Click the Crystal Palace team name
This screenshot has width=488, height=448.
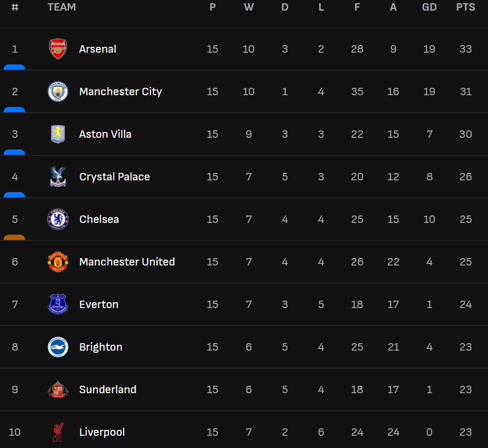coord(114,177)
